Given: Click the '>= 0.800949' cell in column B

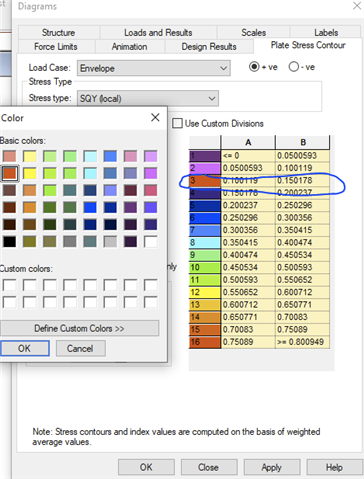Looking at the screenshot, I should point(303,342).
